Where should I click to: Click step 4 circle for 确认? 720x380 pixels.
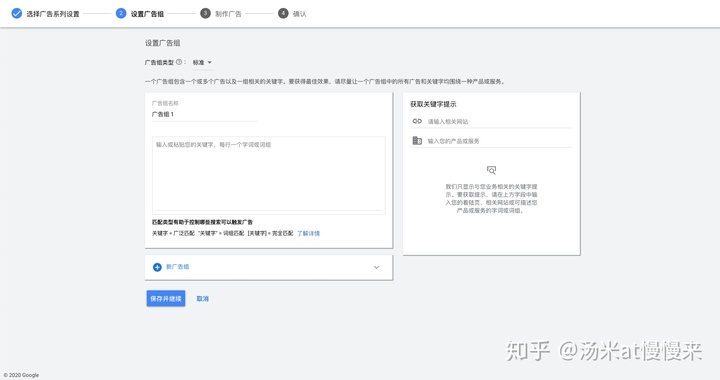(283, 13)
